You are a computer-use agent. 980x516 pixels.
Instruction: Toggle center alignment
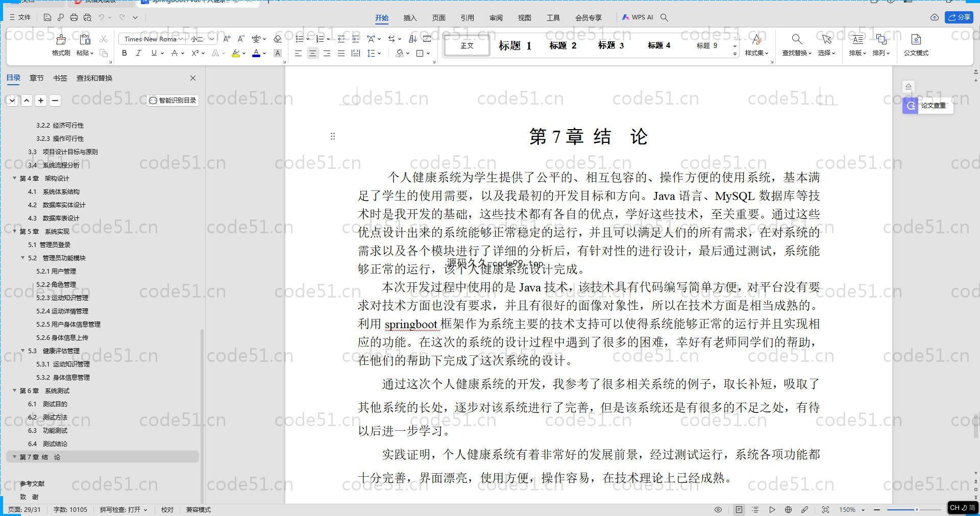313,53
